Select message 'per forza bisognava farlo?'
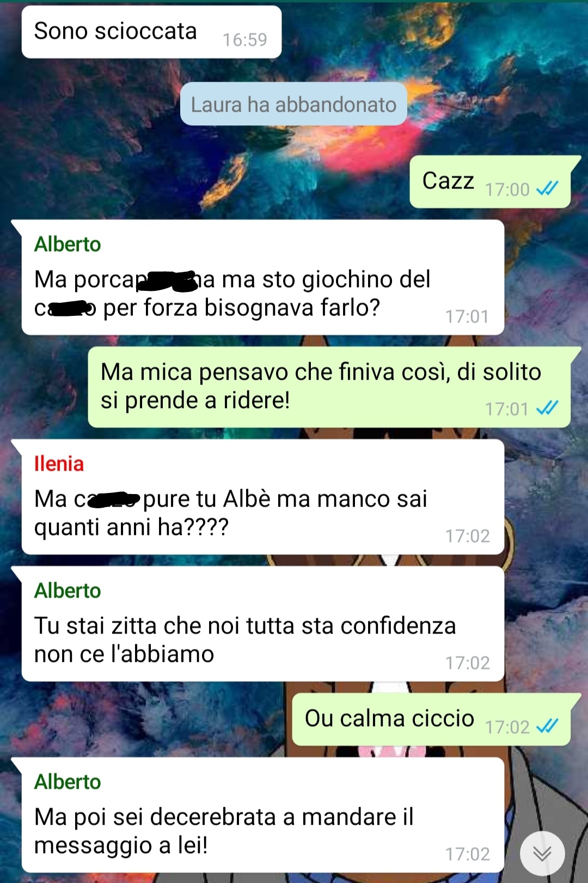This screenshot has height=883, width=588. click(x=262, y=277)
